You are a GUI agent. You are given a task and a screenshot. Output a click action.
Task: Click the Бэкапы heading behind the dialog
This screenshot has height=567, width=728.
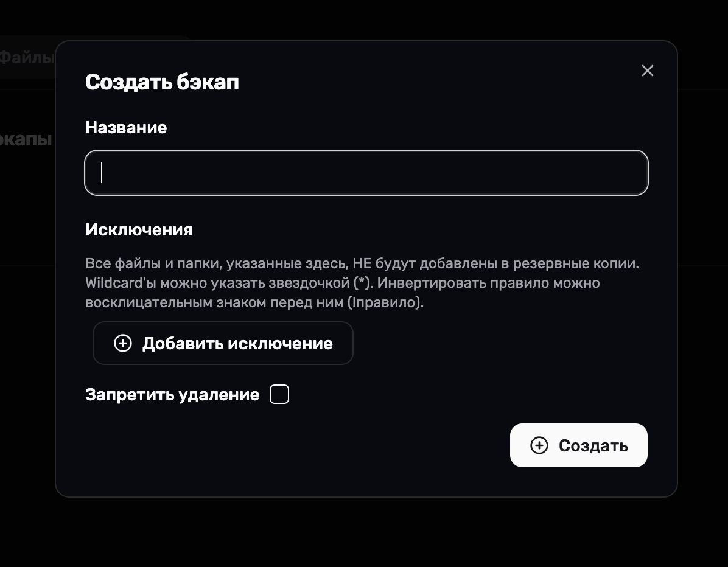[26, 139]
